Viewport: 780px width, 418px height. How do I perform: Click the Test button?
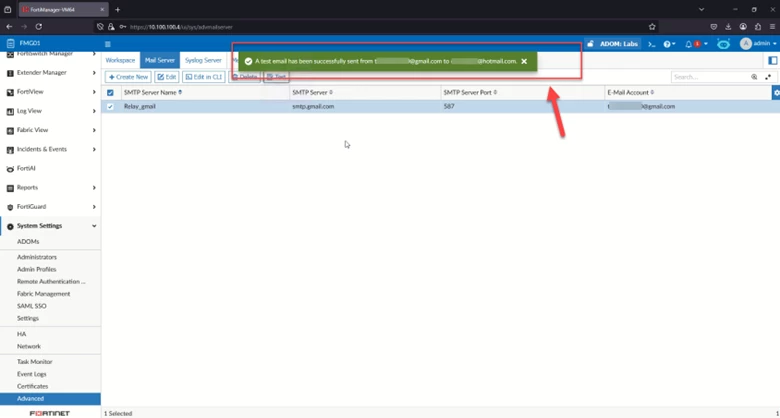point(276,77)
